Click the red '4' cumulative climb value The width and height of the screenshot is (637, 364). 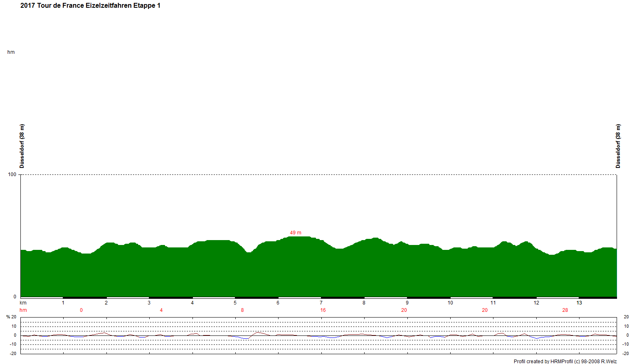pyautogui.click(x=161, y=310)
